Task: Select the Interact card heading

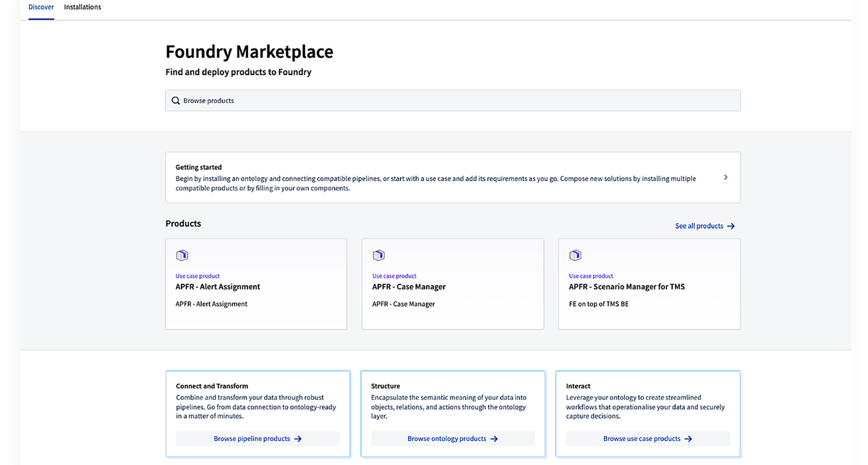Action: click(x=579, y=386)
